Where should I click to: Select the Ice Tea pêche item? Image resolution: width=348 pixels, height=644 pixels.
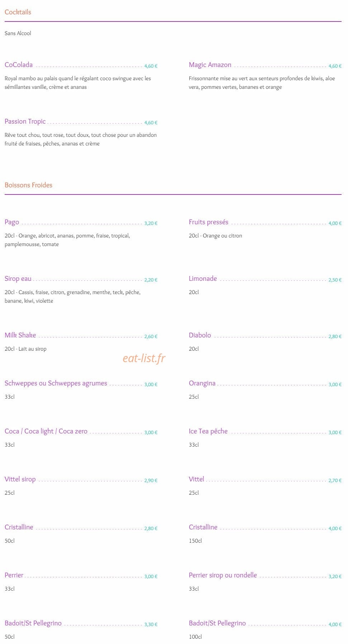[x=208, y=432]
